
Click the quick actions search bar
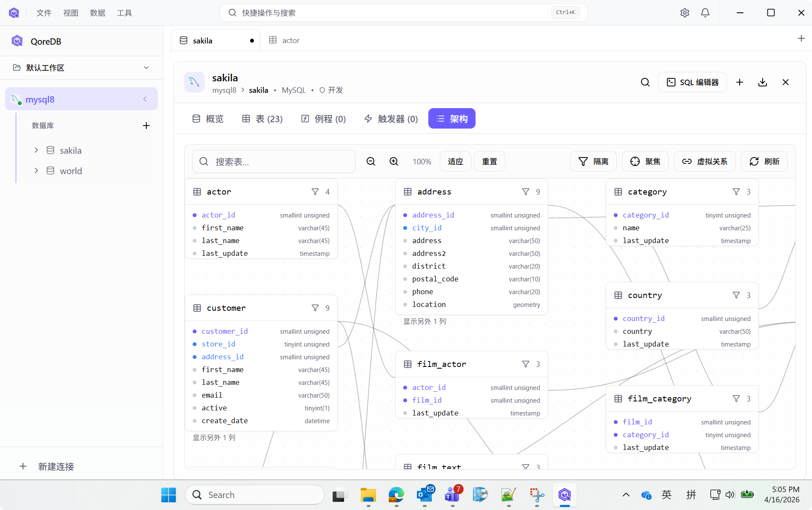pos(403,13)
